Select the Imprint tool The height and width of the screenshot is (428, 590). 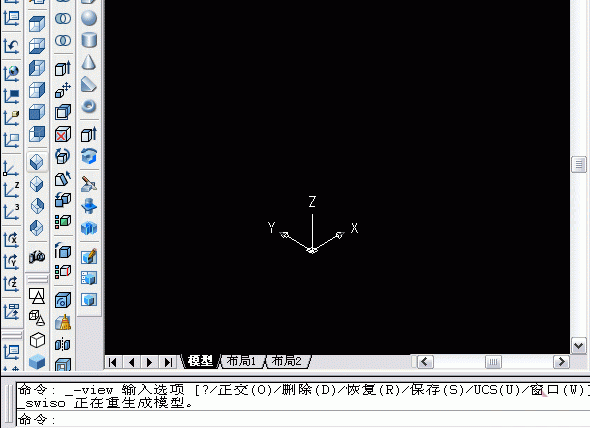coord(63,300)
